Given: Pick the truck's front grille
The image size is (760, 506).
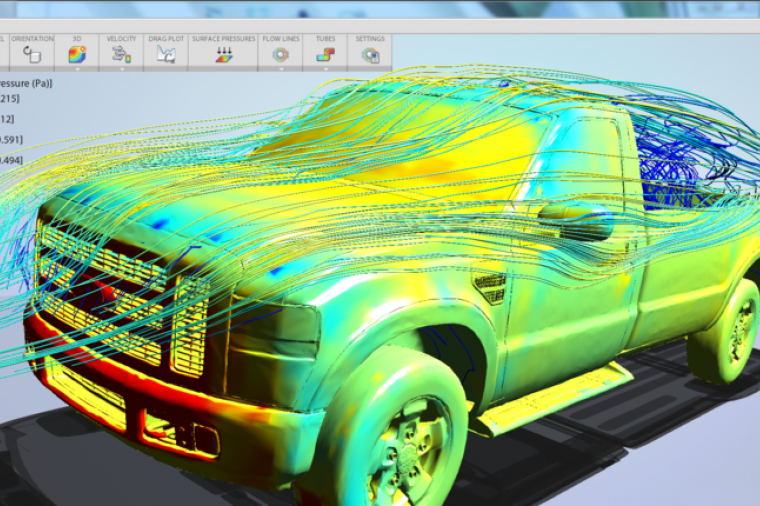Looking at the screenshot, I should point(101,284).
